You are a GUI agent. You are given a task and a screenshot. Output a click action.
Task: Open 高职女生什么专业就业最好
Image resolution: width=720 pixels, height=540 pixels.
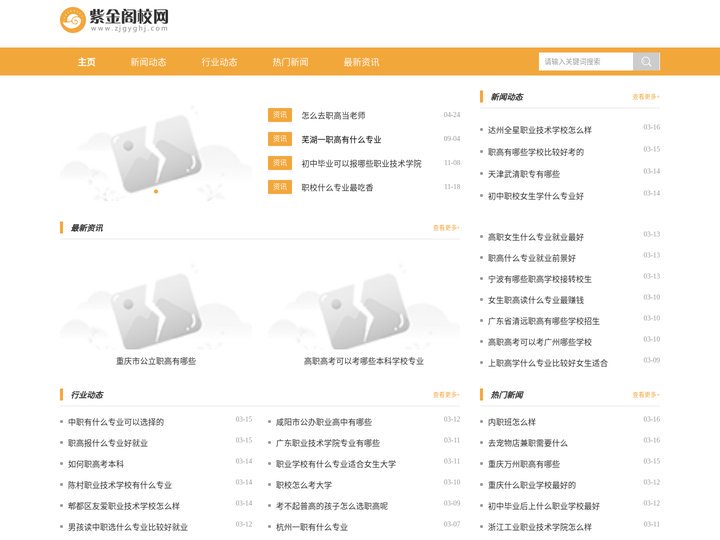pos(535,237)
